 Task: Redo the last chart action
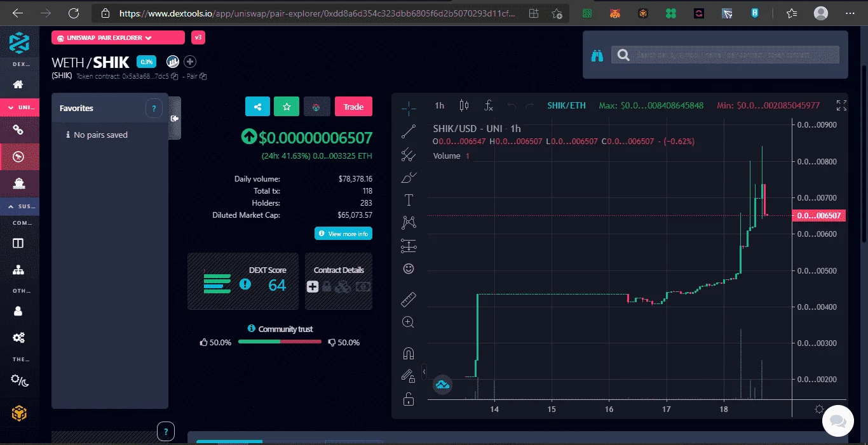pos(529,105)
